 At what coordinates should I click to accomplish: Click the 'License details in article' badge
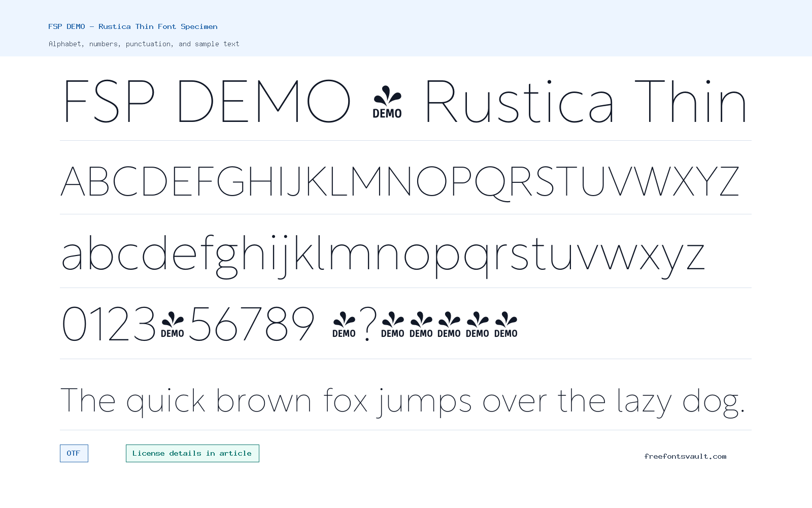pyautogui.click(x=192, y=453)
